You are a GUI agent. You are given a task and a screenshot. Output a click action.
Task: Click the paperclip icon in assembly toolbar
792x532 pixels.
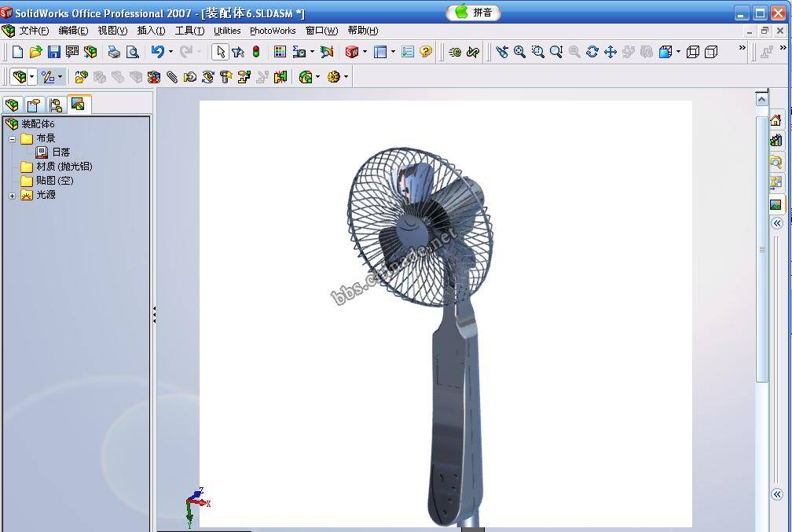pos(172,77)
